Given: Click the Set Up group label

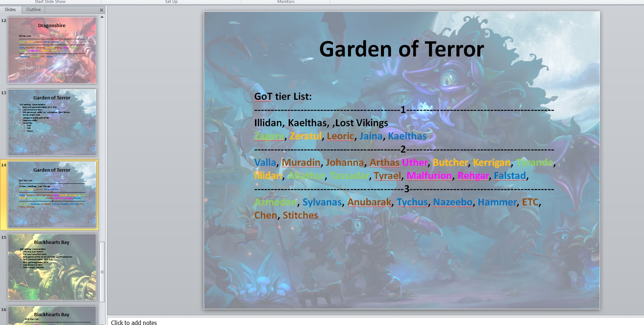Looking at the screenshot, I should click(x=171, y=2).
